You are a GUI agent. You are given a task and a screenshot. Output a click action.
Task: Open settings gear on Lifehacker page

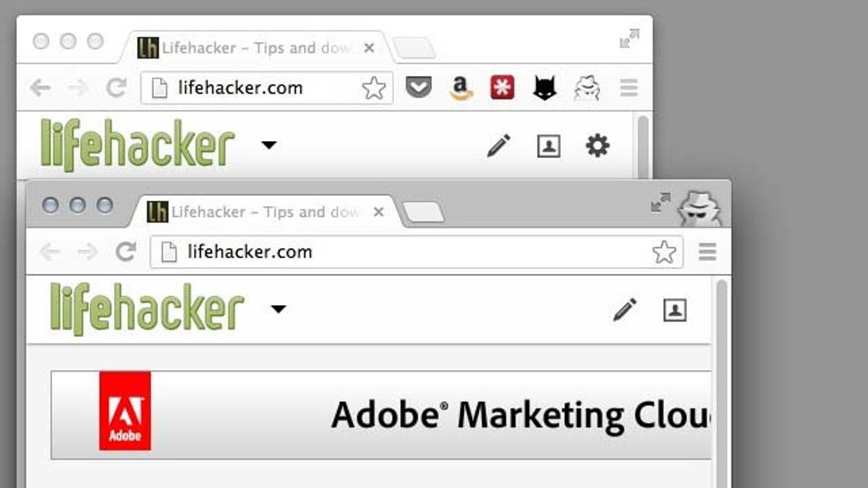pos(597,146)
